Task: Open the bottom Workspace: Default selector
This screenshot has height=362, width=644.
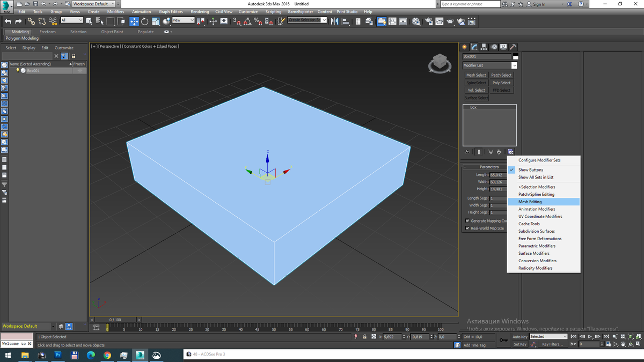Action: (x=28, y=326)
